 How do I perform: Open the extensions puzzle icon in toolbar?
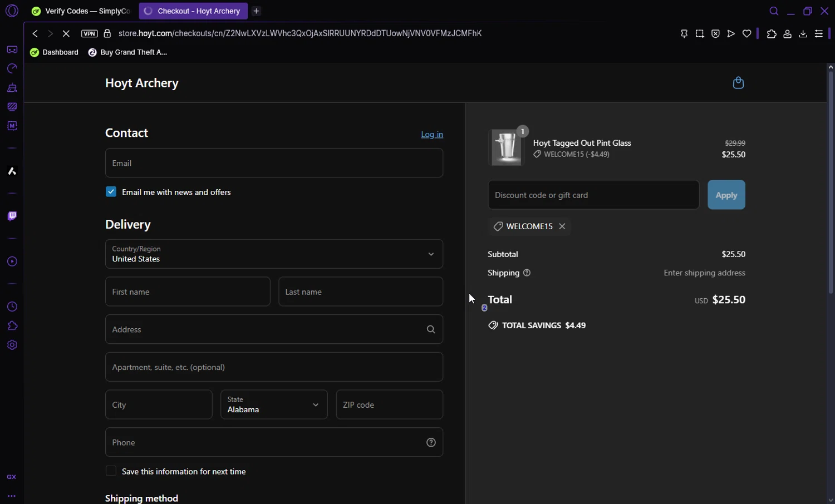pos(772,34)
